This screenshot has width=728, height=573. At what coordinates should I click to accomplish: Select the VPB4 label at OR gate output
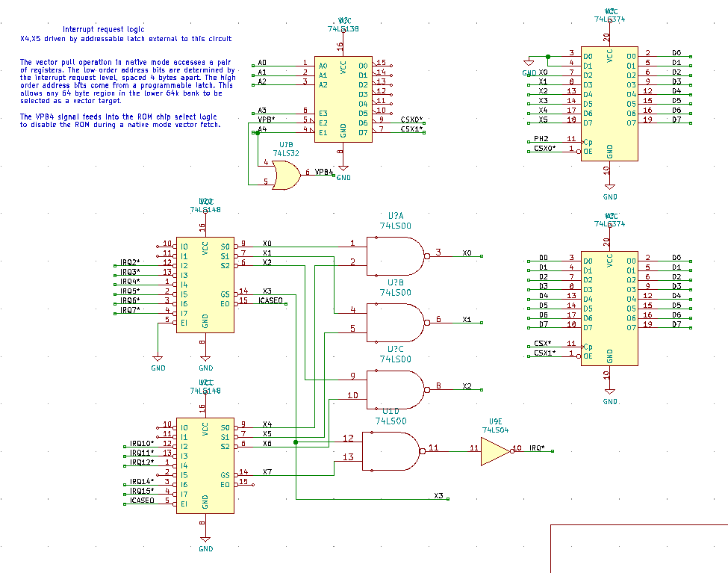tap(323, 173)
